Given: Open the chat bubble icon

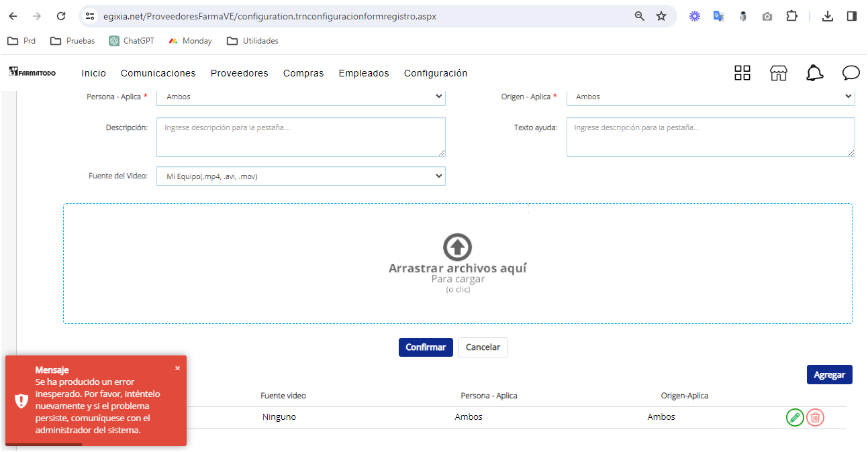Looking at the screenshot, I should (x=851, y=73).
